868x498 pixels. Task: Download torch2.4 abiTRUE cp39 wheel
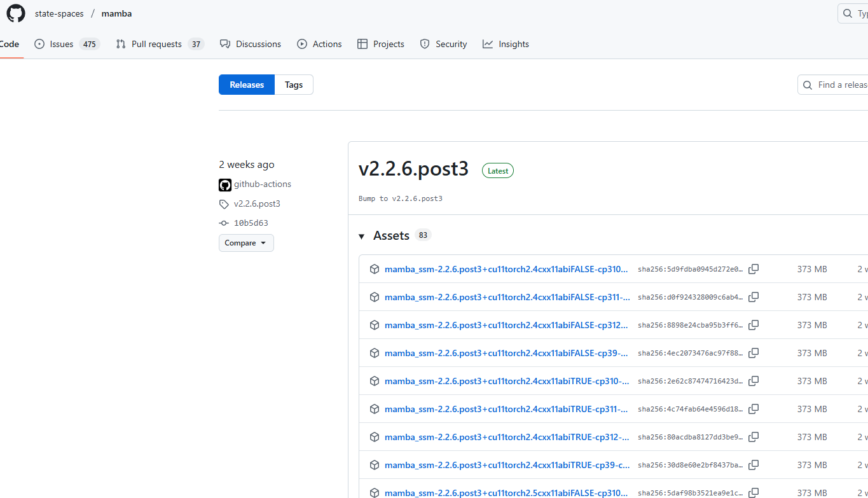point(507,465)
